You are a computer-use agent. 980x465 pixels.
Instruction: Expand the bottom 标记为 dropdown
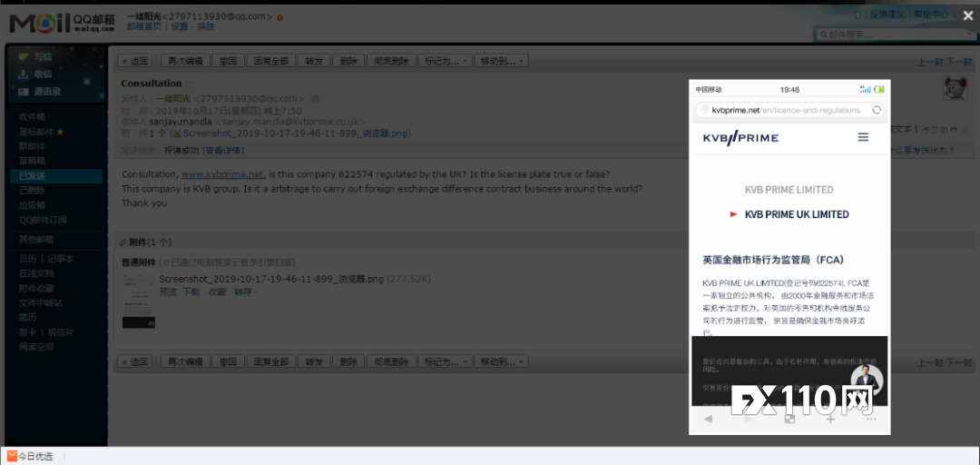[x=446, y=361]
